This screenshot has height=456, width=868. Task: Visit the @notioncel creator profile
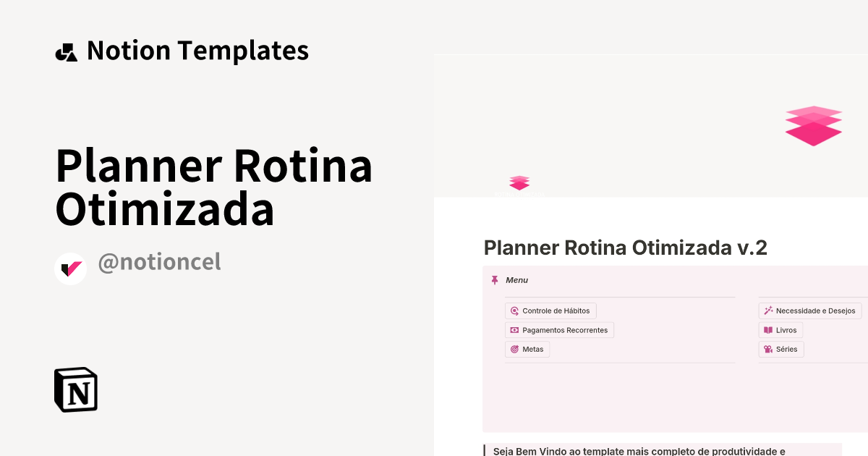[x=159, y=261]
